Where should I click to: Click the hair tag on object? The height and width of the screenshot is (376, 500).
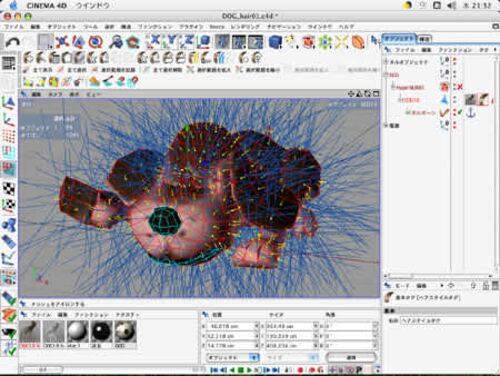tap(484, 99)
